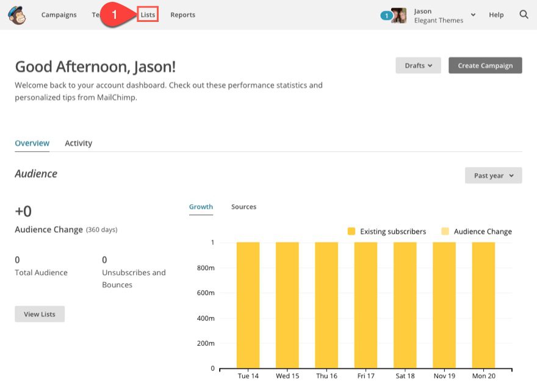Image resolution: width=537 pixels, height=392 pixels.
Task: Click the Existing subscribers legend swatch
Action: tap(351, 232)
